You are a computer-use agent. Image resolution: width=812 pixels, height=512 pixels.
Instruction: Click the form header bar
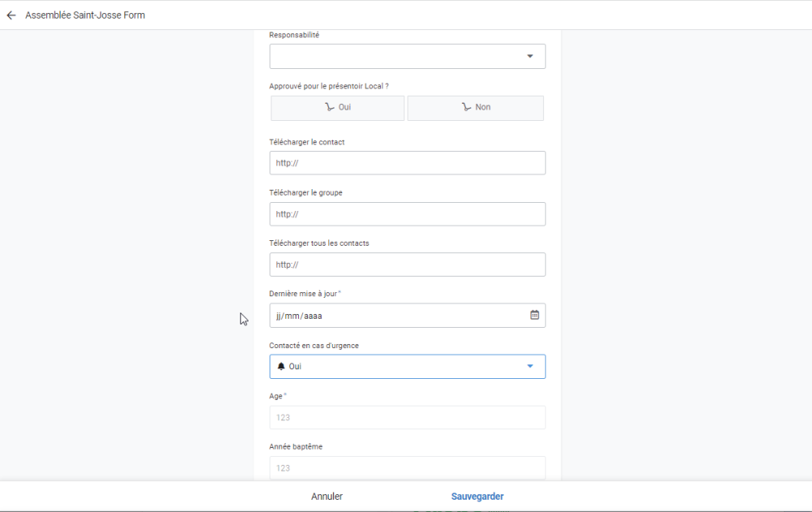pyautogui.click(x=406, y=15)
